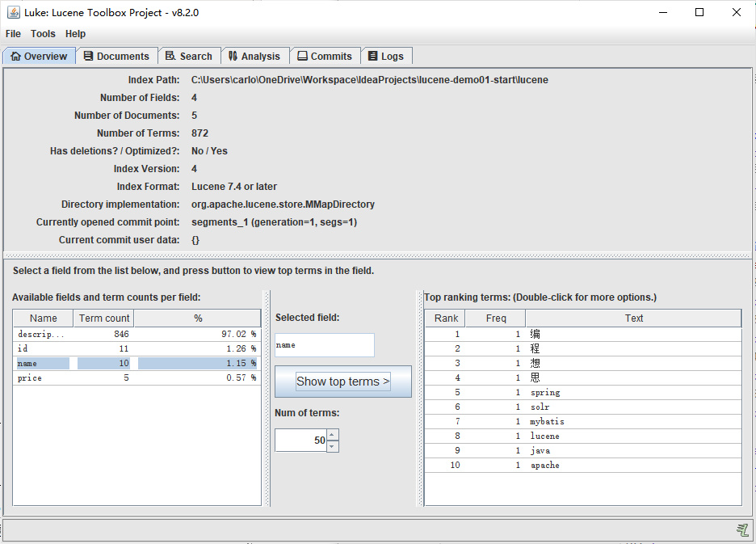Select the price field row

pyautogui.click(x=137, y=377)
